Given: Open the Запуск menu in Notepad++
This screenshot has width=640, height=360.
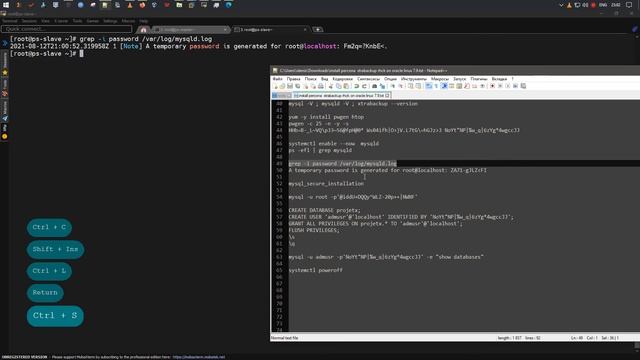Looking at the screenshot, I should coord(460,79).
